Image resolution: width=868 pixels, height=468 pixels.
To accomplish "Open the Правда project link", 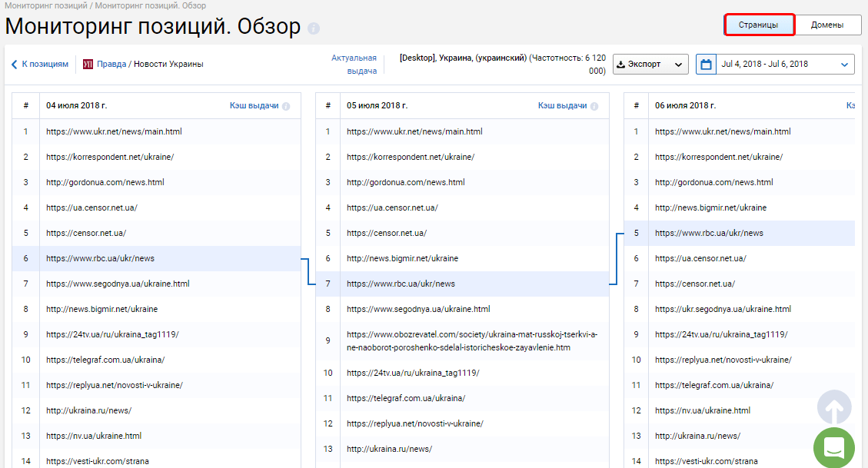I will pos(111,65).
